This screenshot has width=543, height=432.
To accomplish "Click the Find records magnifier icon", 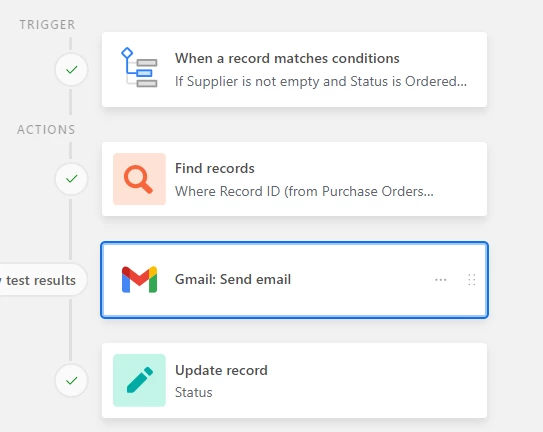I will [139, 179].
